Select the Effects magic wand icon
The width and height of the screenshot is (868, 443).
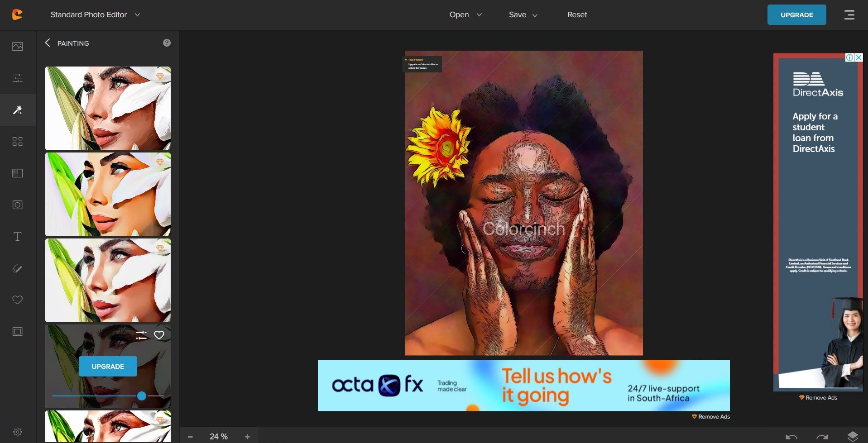18,110
